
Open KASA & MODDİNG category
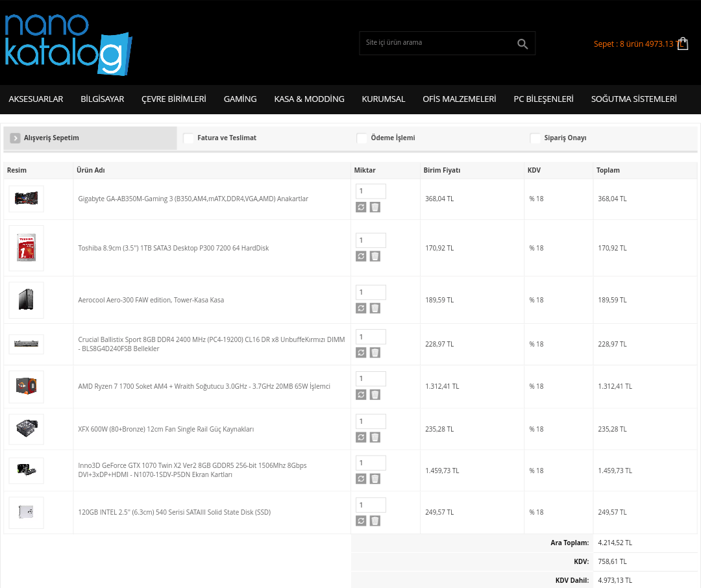[x=310, y=99]
